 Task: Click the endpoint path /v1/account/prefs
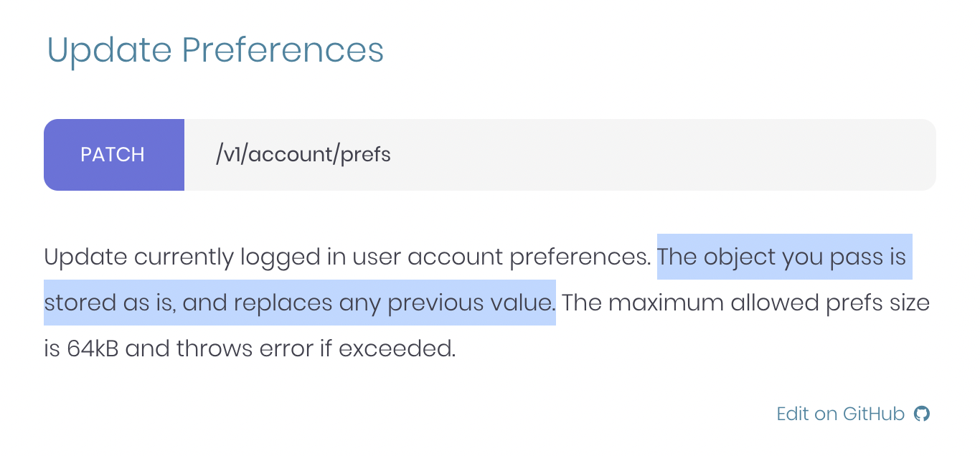pos(302,154)
